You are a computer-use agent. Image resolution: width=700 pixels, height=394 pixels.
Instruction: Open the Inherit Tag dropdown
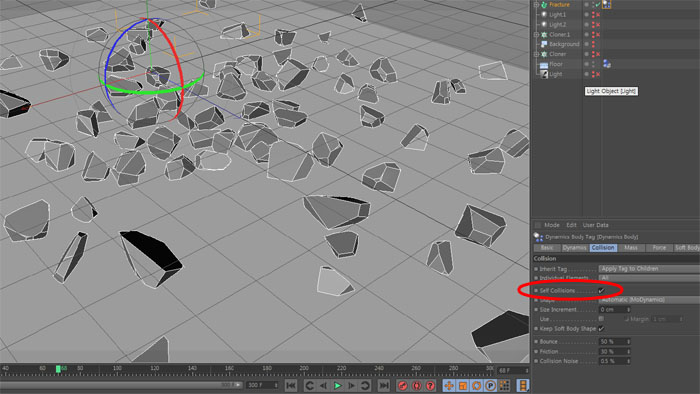click(x=649, y=269)
